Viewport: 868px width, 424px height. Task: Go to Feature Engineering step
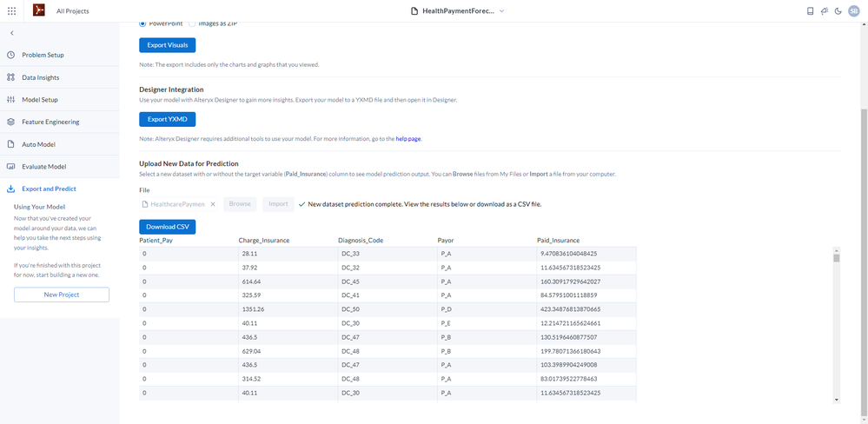[60, 122]
